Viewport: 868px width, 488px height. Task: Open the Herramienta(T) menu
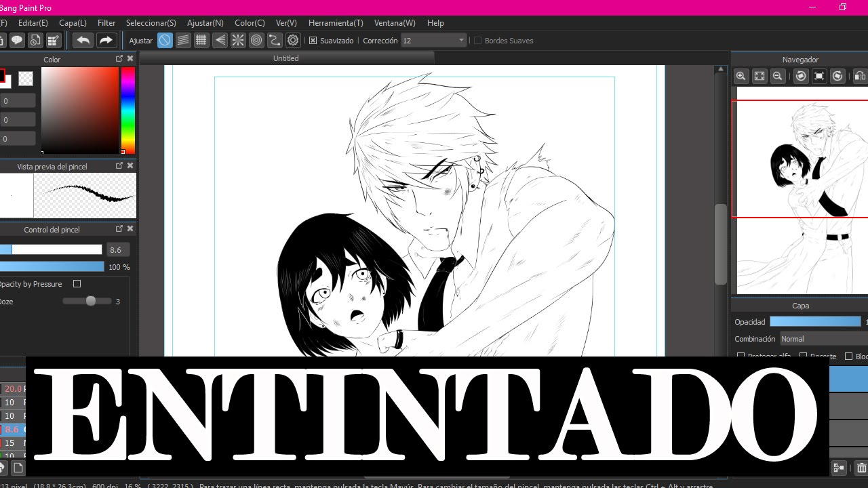[x=336, y=23]
